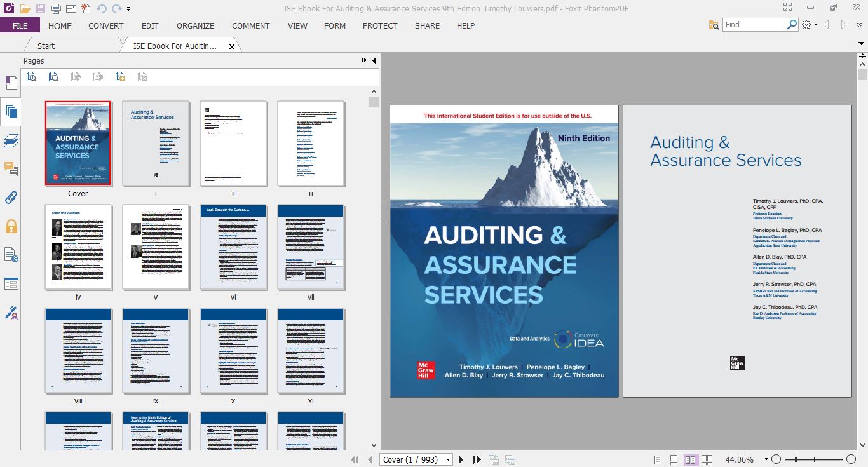Click the previous search result arrow
The height and width of the screenshot is (467, 868).
[827, 25]
